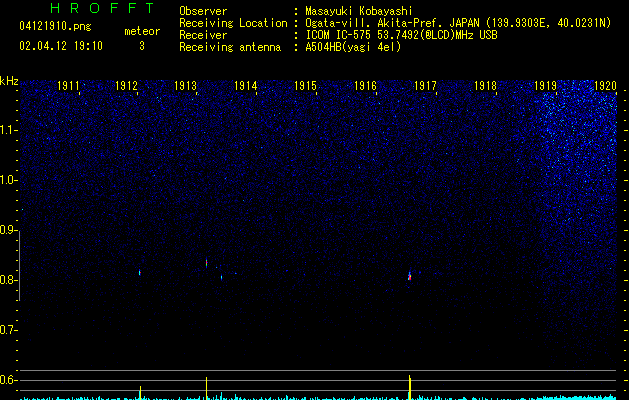
Task: Click the observer name Masayuki Kobayashi
Action: [x=359, y=11]
